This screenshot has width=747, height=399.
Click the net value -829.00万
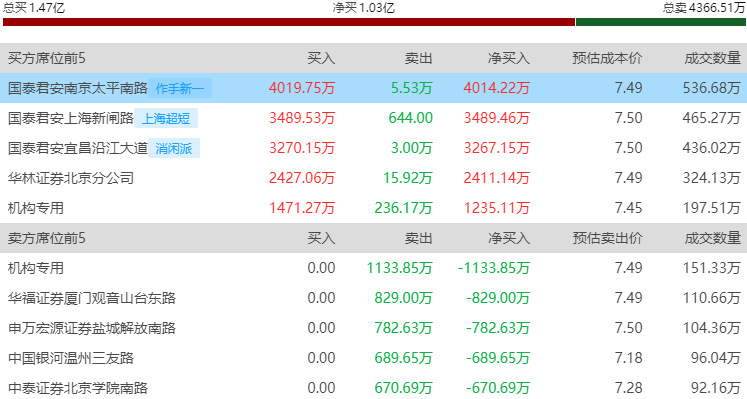[x=498, y=298]
